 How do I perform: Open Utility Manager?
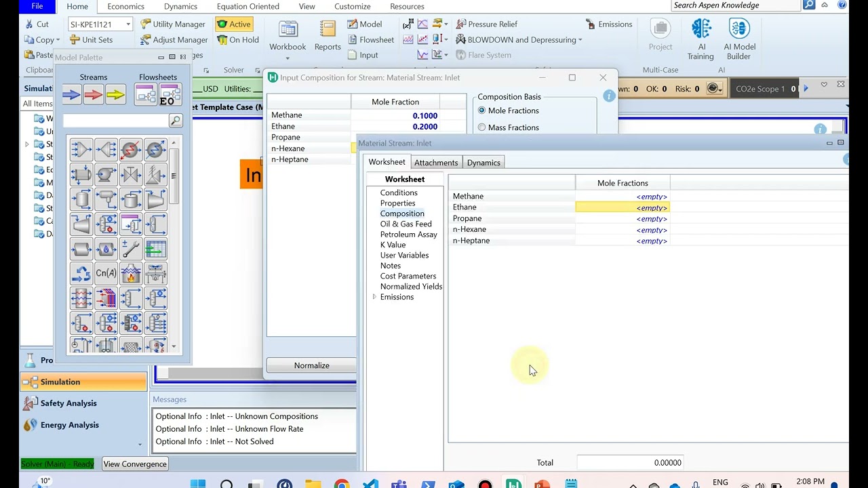[x=172, y=24]
